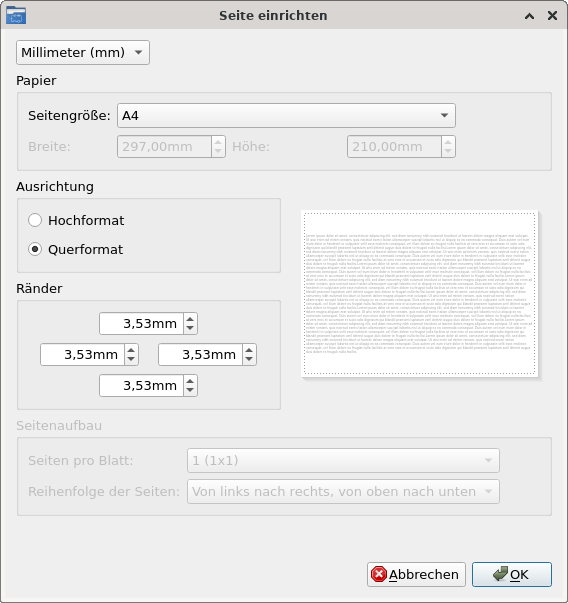
Task: Open the Seitengröße A4 dropdown
Action: click(x=286, y=115)
